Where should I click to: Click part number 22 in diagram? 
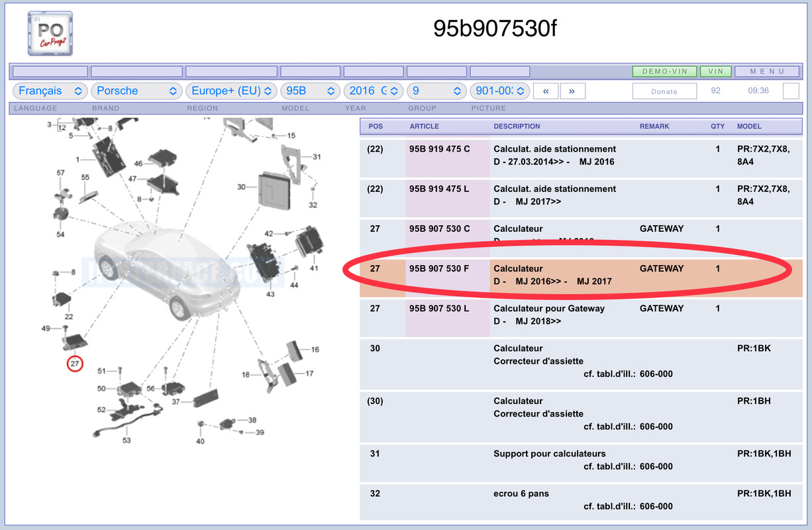pos(68,317)
